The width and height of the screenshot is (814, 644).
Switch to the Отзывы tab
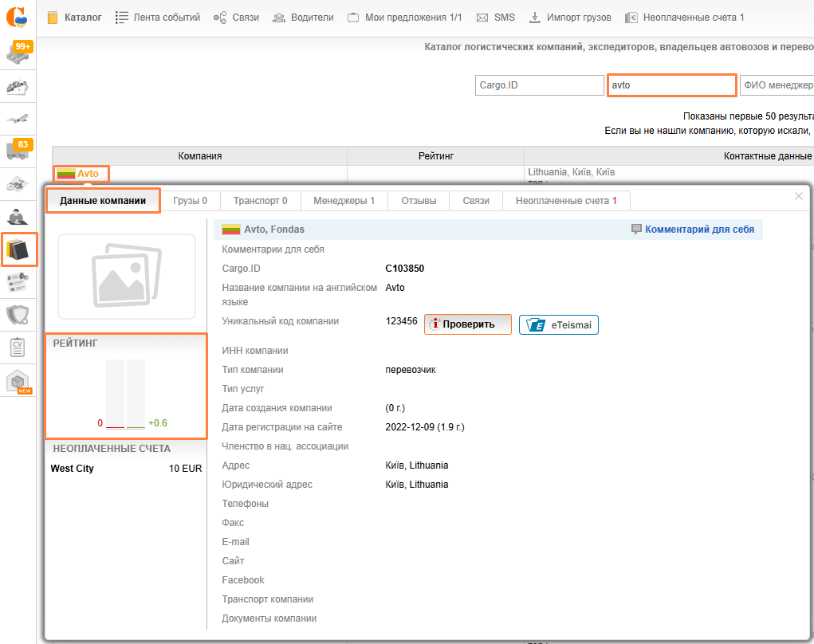419,201
